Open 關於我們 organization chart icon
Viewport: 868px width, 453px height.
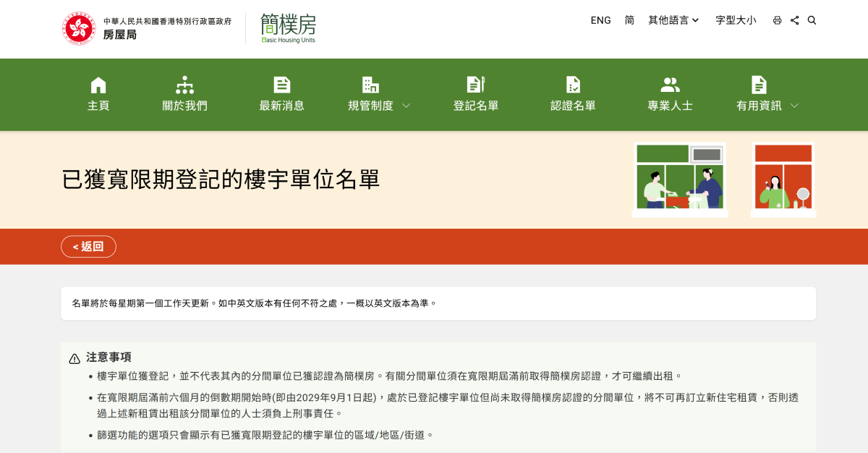(x=184, y=85)
